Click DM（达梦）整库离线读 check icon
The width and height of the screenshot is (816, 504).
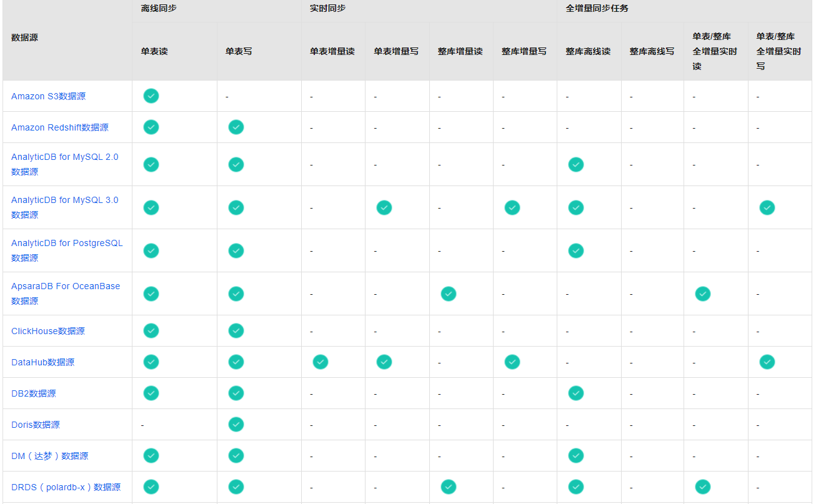576,456
